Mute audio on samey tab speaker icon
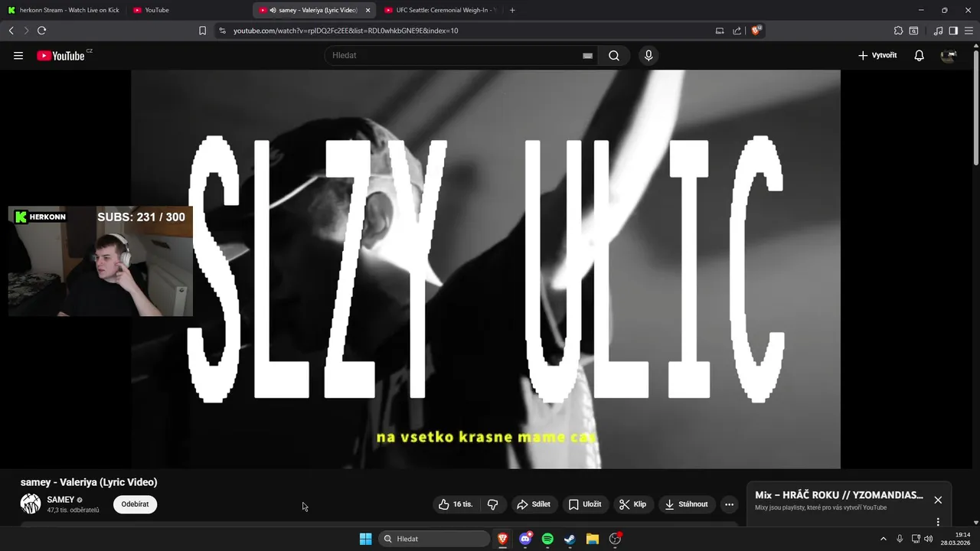980x551 pixels. [273, 10]
